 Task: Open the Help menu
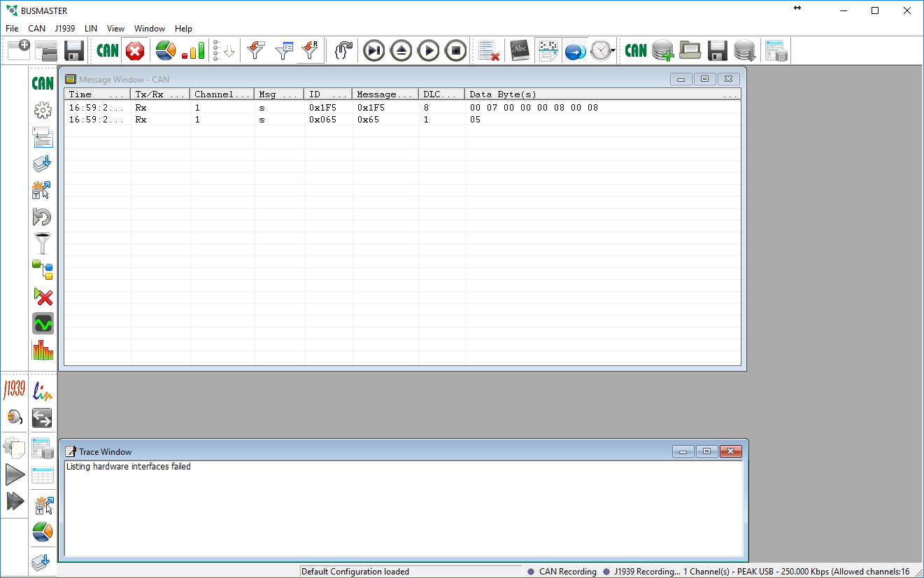183,29
